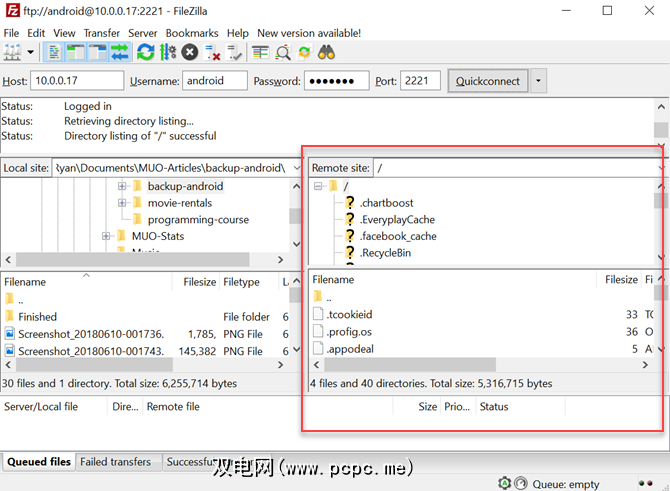The image size is (670, 491).
Task: Refresh file and folder lists
Action: pos(146,53)
